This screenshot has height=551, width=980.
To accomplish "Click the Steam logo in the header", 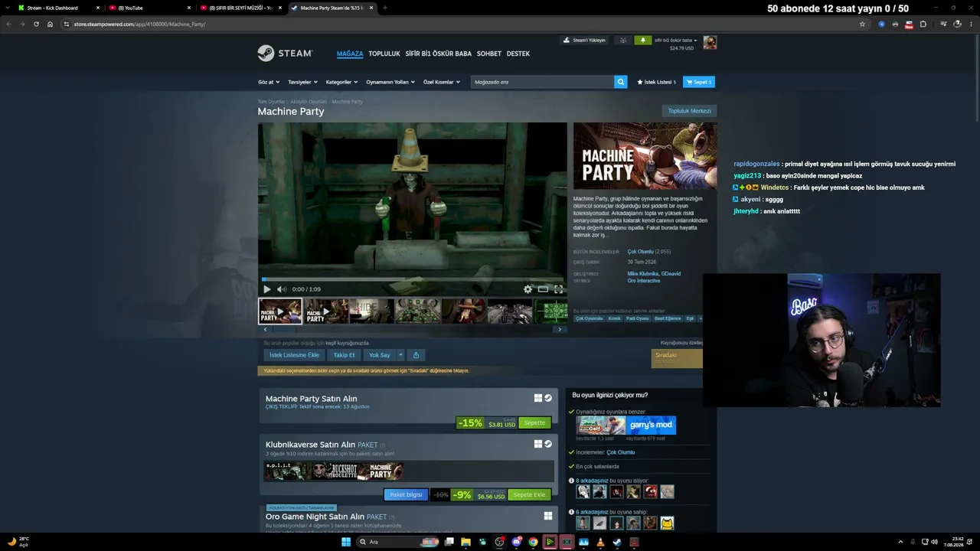I will [285, 54].
